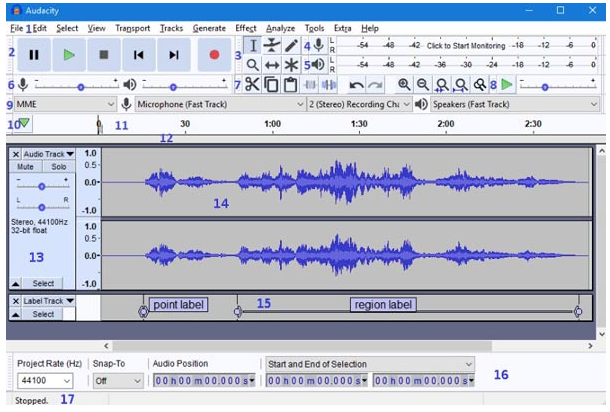This screenshot has width=610, height=412.
Task: Select the Envelope tool
Action: pos(272,46)
